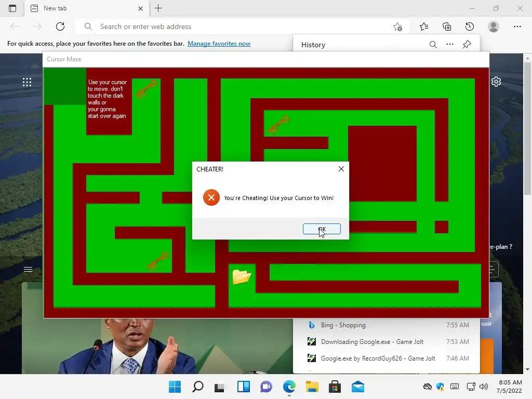Open Downloading Google.exe - Game Jolt entry
The height and width of the screenshot is (399, 532).
387,342
